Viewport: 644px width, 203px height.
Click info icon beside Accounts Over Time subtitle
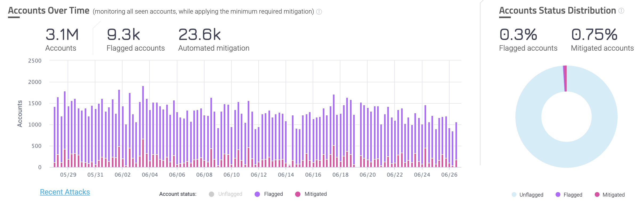pyautogui.click(x=319, y=12)
